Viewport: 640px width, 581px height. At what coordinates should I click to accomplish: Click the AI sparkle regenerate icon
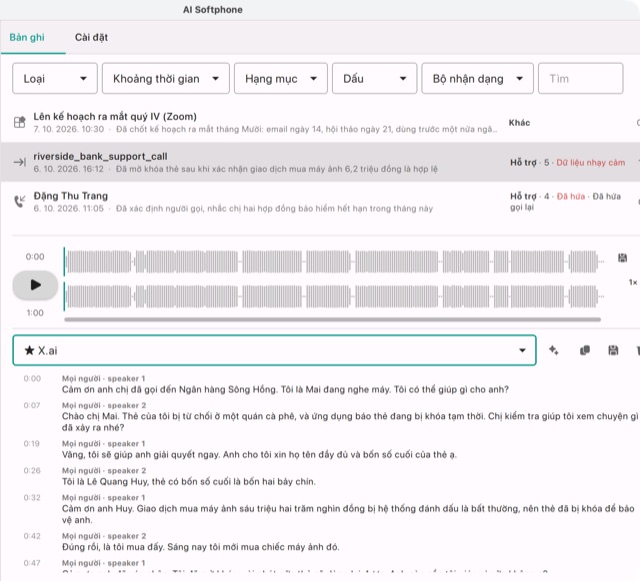point(553,350)
